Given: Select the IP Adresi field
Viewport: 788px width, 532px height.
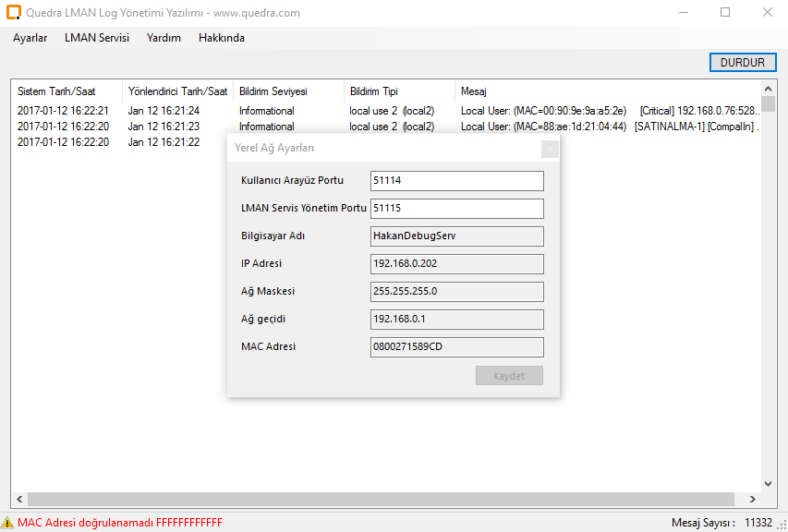Looking at the screenshot, I should pos(456,264).
